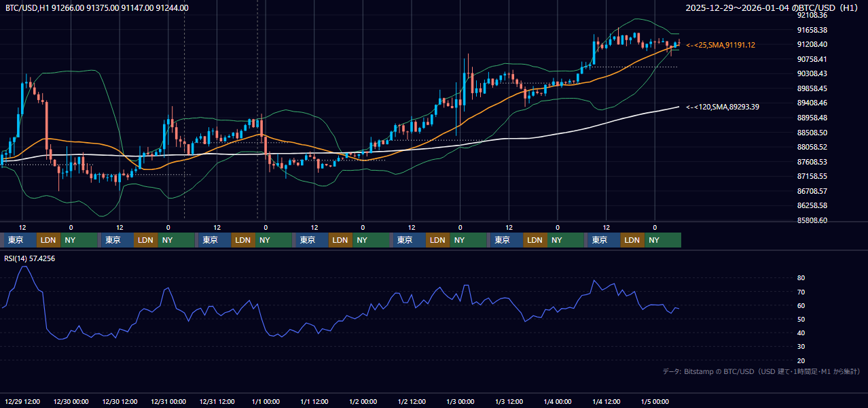The height and width of the screenshot is (408, 868).
Task: Click price axis label 89408.46
Action: [812, 103]
